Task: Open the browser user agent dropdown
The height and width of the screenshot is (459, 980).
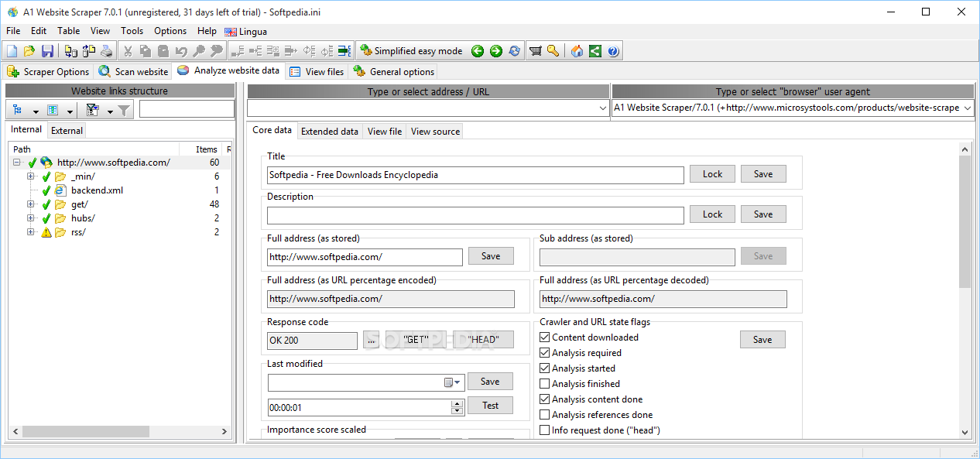Action: pyautogui.click(x=967, y=108)
